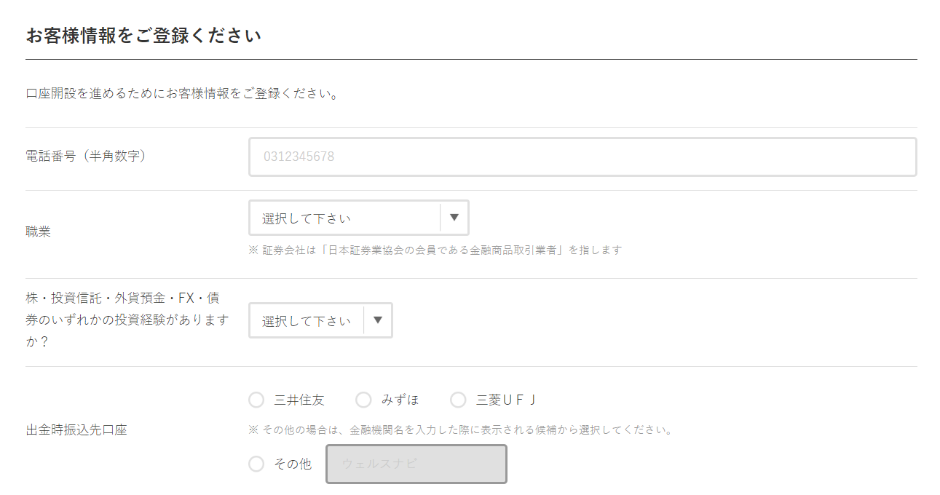Click the 電話番号（半角数字） label
This screenshot has width=940, height=495.
86,156
